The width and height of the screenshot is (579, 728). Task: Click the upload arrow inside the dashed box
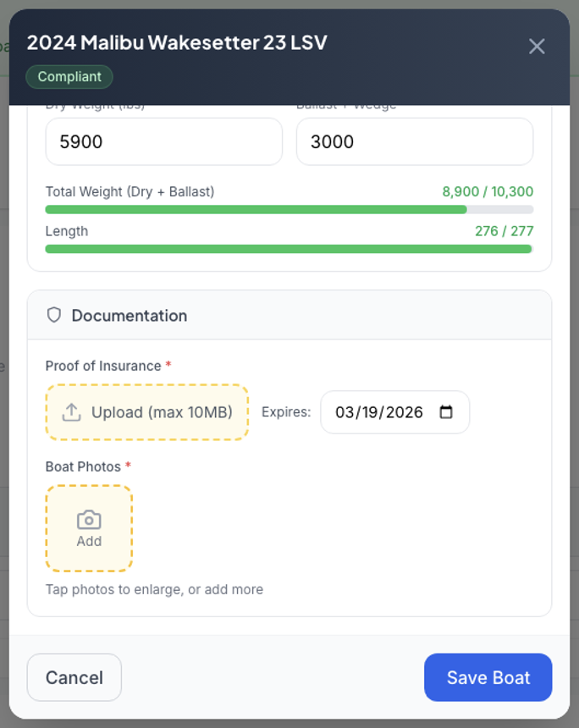(70, 411)
